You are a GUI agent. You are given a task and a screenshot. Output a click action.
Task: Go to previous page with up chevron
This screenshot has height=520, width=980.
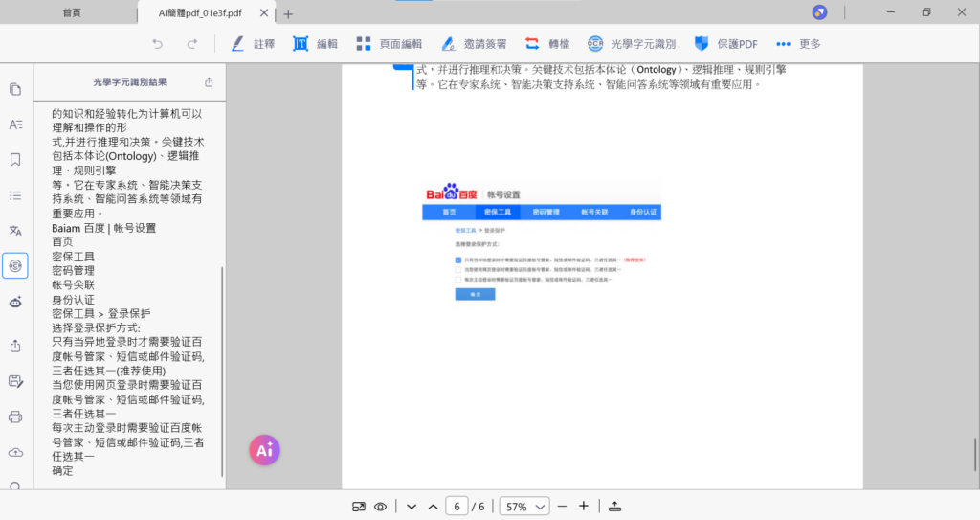pos(434,507)
